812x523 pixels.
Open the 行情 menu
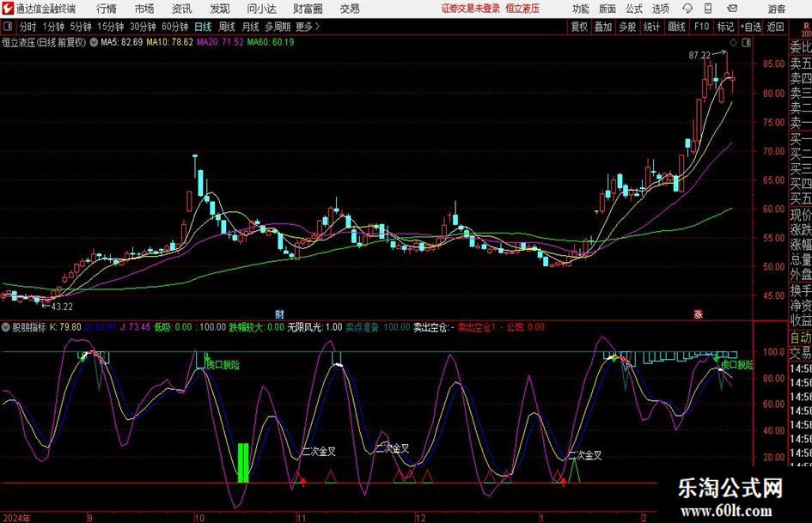[x=107, y=9]
